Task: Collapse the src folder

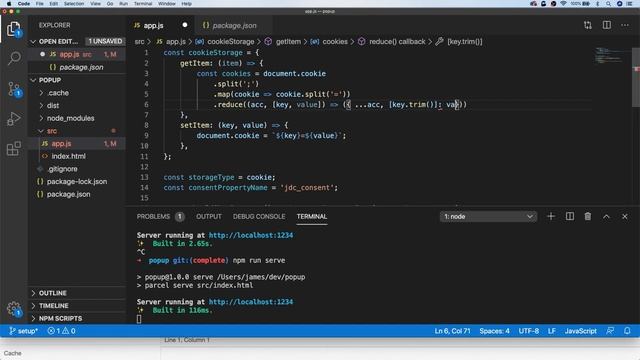Action: click(x=77, y=131)
